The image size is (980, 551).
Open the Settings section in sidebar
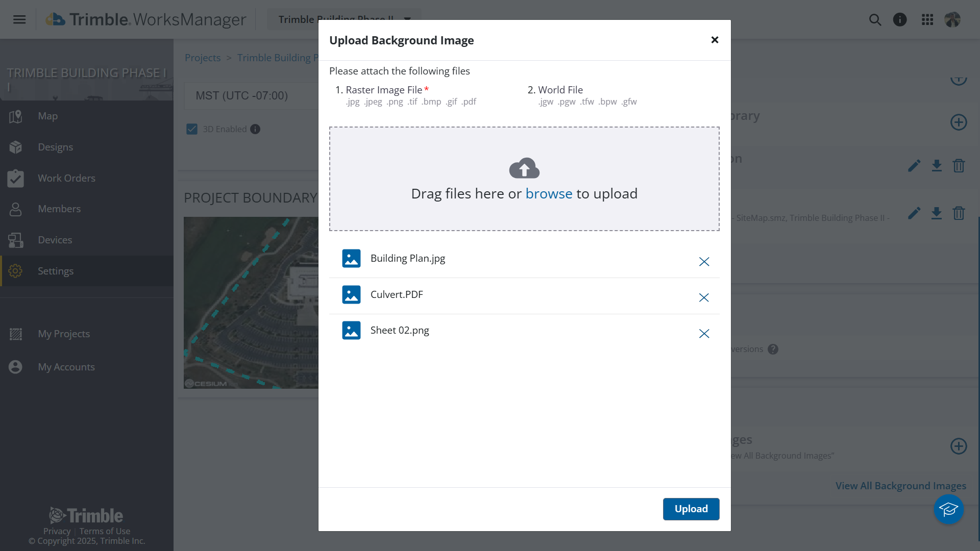[87, 271]
